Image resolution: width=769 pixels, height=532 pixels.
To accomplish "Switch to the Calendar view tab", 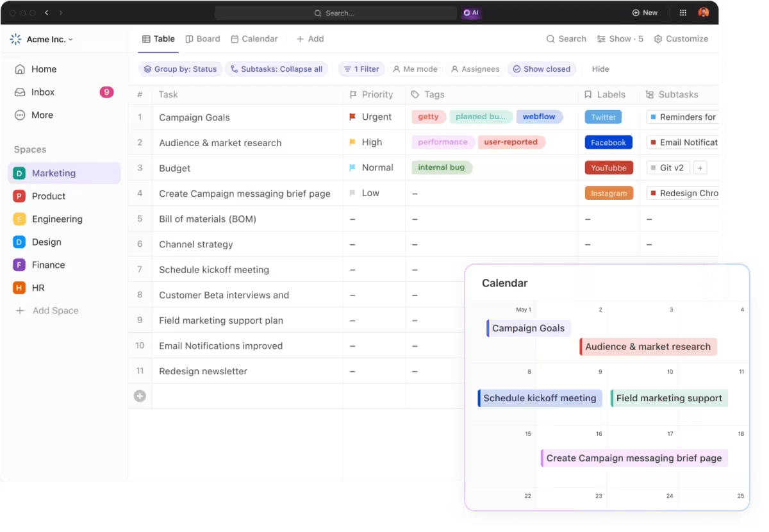I will pos(254,39).
